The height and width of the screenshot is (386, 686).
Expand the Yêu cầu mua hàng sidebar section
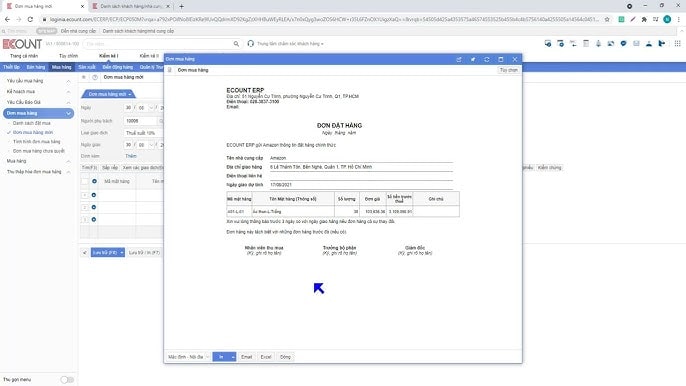(x=68, y=81)
